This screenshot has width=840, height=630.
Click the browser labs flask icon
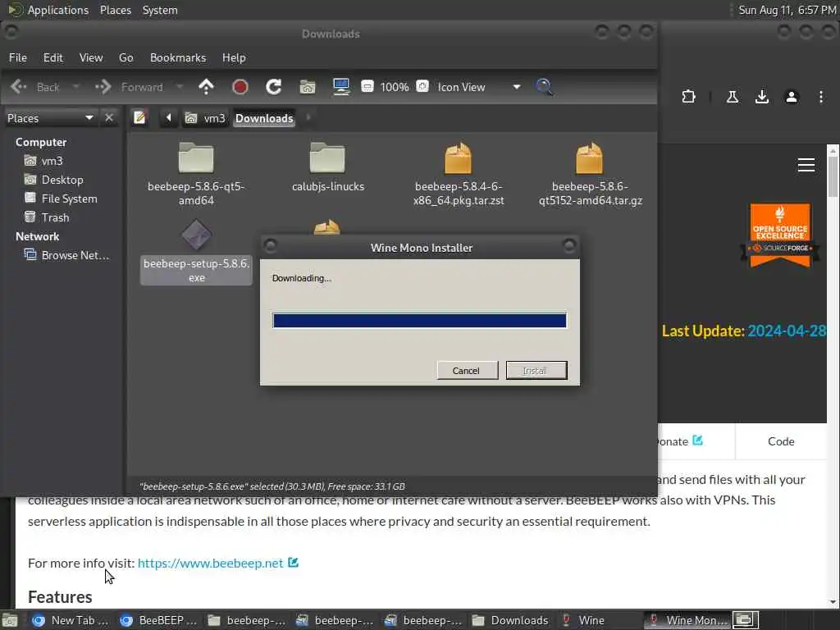[732, 97]
